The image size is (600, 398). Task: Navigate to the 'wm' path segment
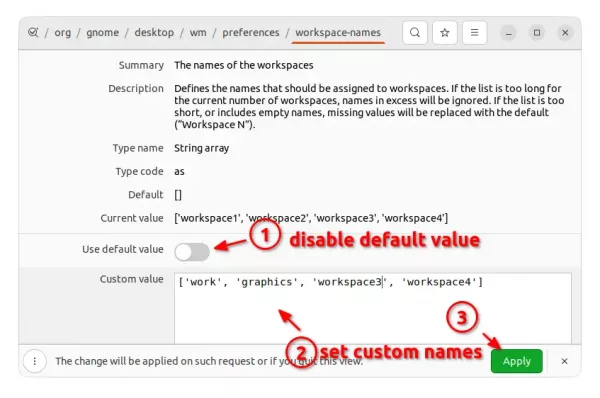coord(198,33)
